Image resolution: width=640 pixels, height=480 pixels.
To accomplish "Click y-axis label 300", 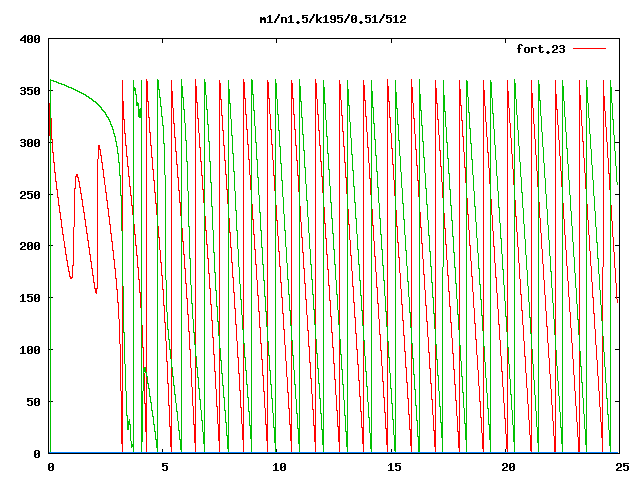I will (30, 143).
